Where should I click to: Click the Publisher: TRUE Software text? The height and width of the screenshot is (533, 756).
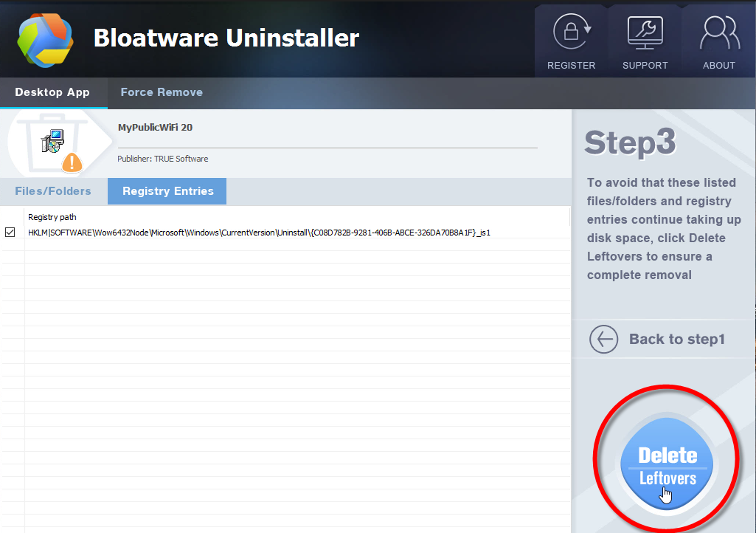click(163, 159)
